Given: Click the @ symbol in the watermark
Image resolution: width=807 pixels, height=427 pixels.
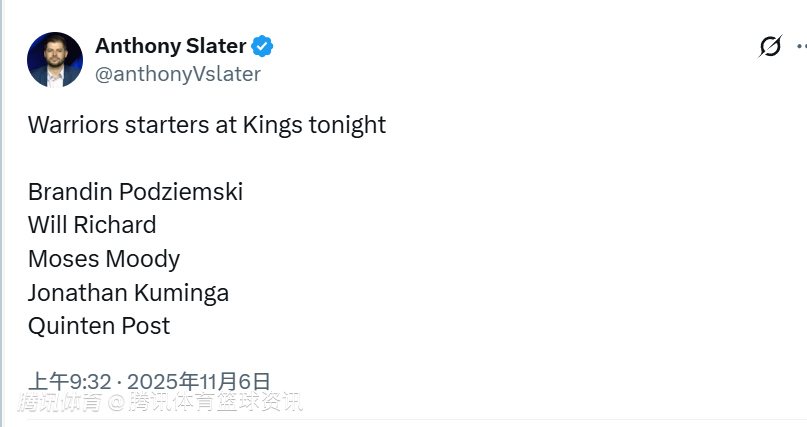Looking at the screenshot, I should pos(117,403).
